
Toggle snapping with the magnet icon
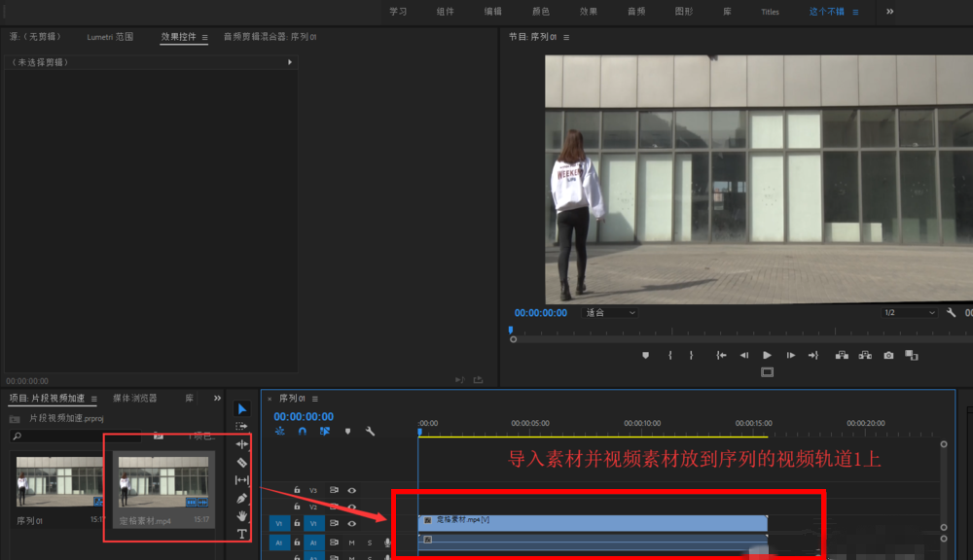pyautogui.click(x=302, y=431)
